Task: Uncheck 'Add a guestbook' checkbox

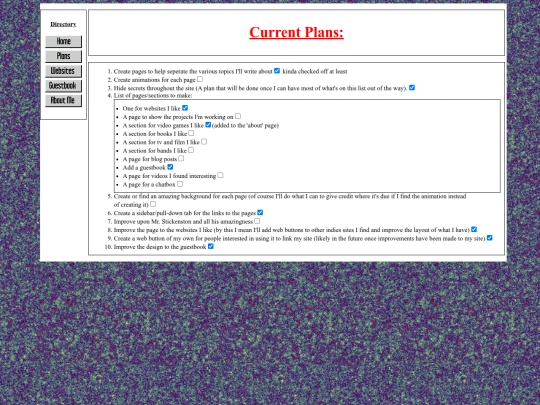Action: [170, 167]
